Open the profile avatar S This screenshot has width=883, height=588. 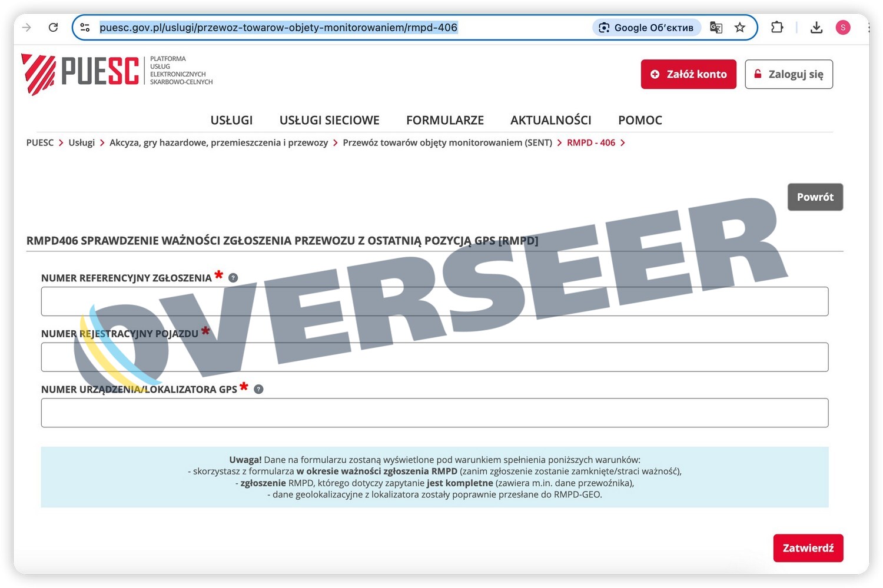[x=843, y=27]
